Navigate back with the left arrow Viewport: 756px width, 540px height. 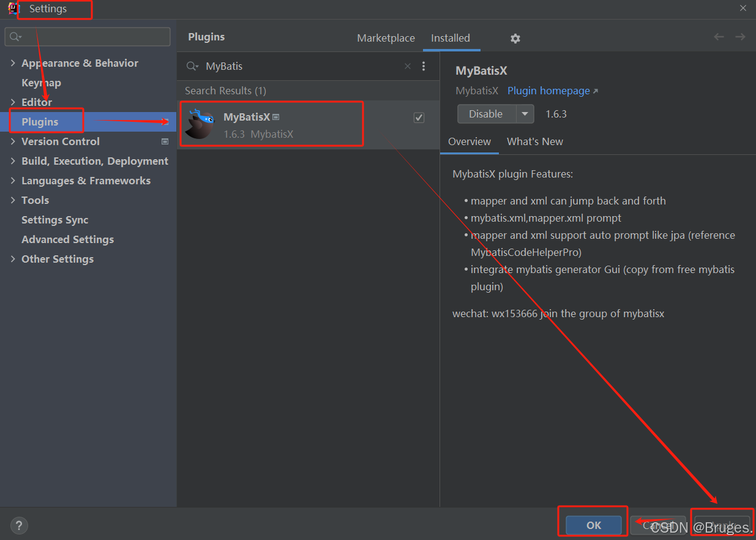click(x=719, y=37)
